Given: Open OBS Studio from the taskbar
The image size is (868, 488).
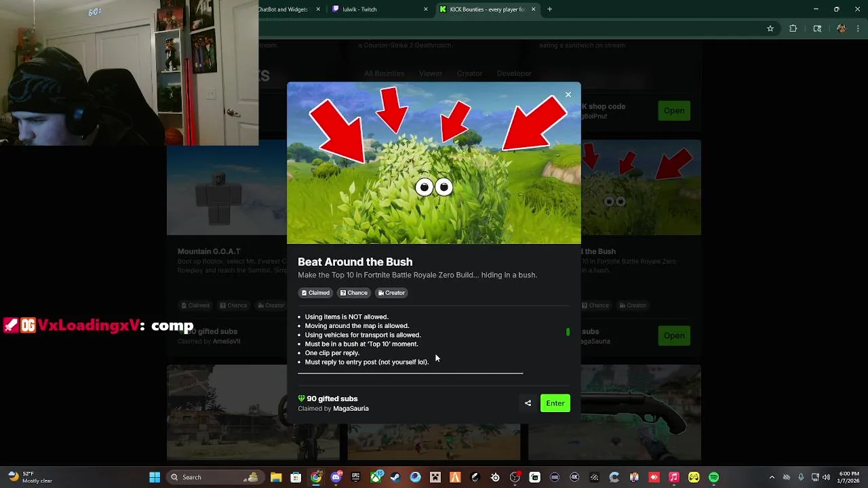Looking at the screenshot, I should click(x=515, y=477).
